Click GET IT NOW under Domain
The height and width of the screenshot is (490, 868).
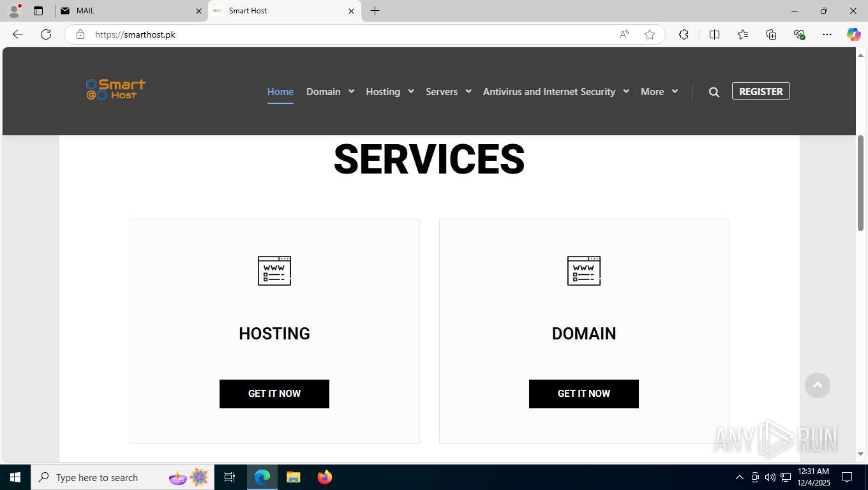584,394
